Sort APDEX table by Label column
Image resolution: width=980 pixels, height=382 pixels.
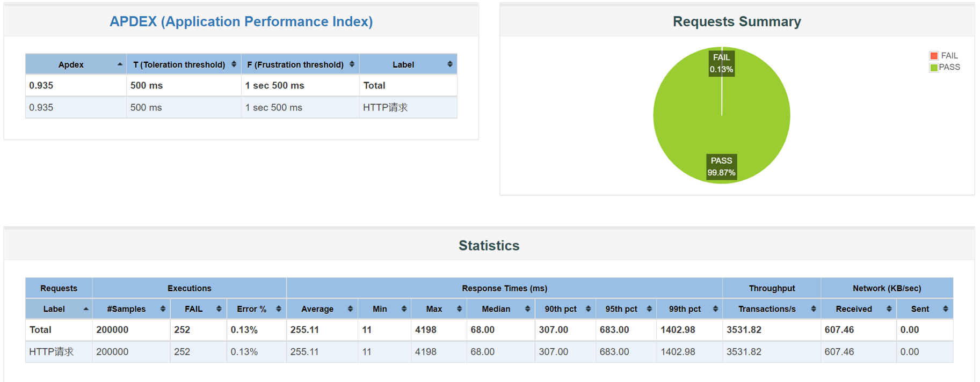point(408,64)
